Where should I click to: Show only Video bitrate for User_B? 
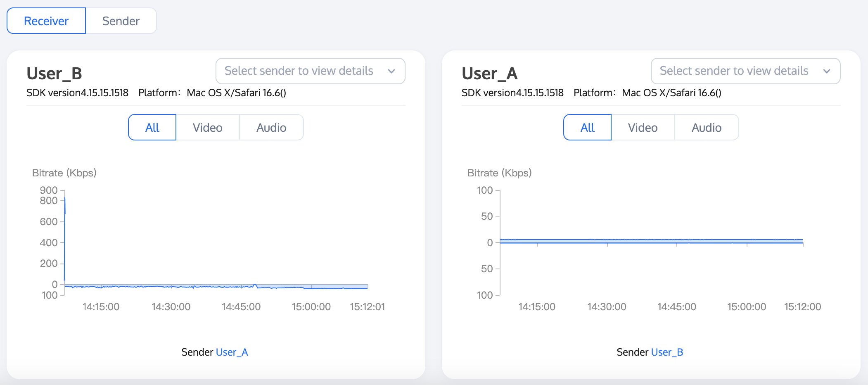[208, 128]
